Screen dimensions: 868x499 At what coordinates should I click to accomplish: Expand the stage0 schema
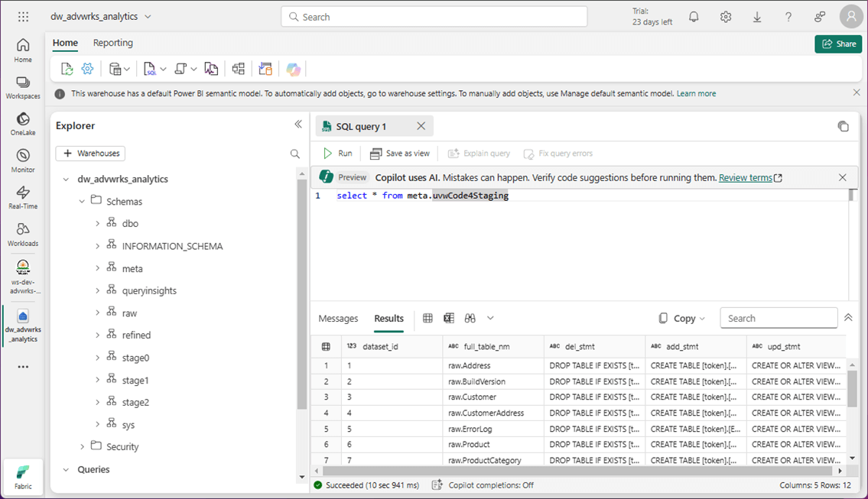[x=97, y=358]
